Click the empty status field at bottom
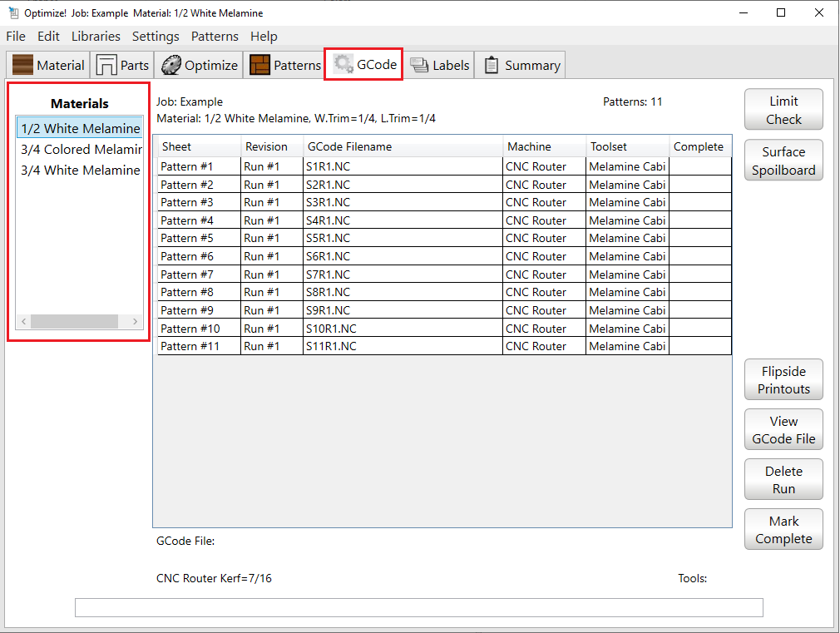 coord(418,608)
